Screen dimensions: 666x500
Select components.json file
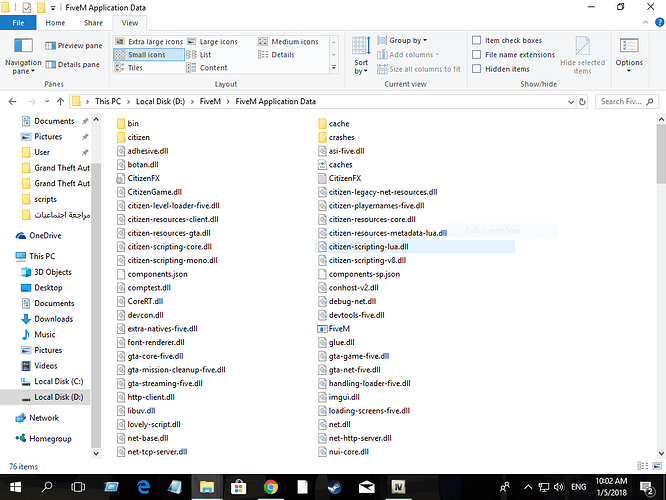click(x=152, y=274)
